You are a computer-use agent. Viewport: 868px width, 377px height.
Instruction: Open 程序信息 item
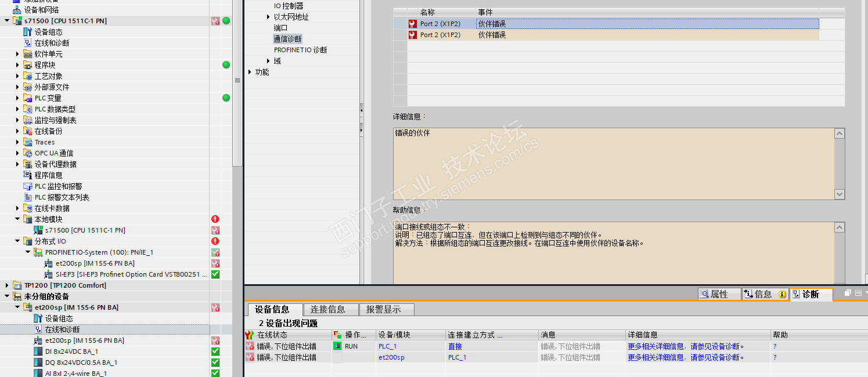click(48, 175)
